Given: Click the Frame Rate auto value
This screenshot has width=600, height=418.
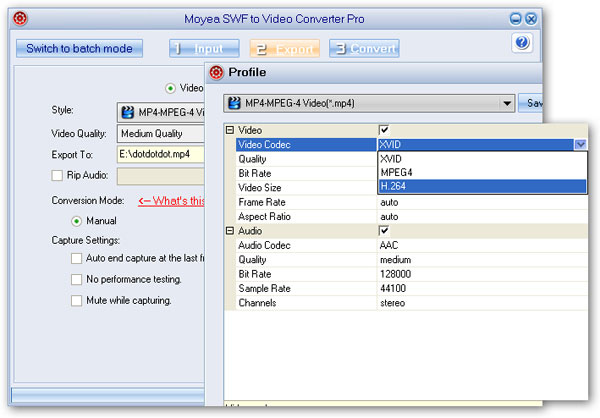Looking at the screenshot, I should coord(389,202).
